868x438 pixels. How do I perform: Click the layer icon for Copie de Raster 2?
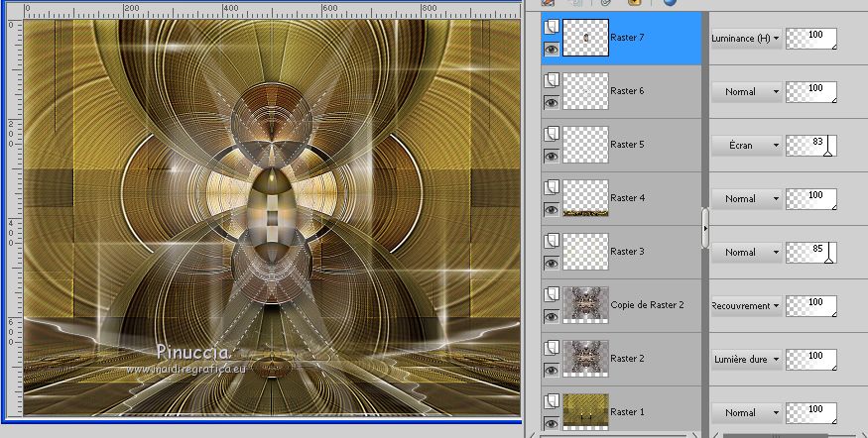551,294
